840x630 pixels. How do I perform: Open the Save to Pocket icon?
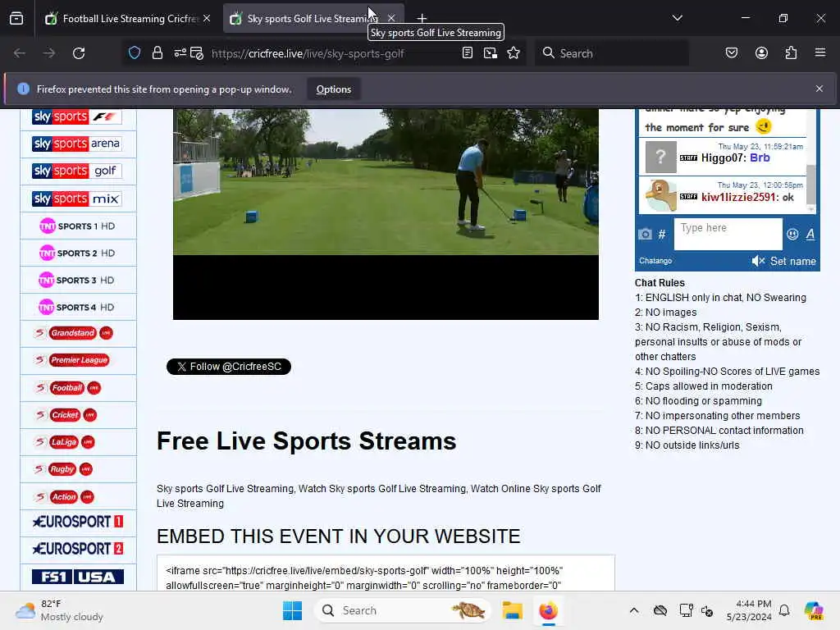coord(732,53)
